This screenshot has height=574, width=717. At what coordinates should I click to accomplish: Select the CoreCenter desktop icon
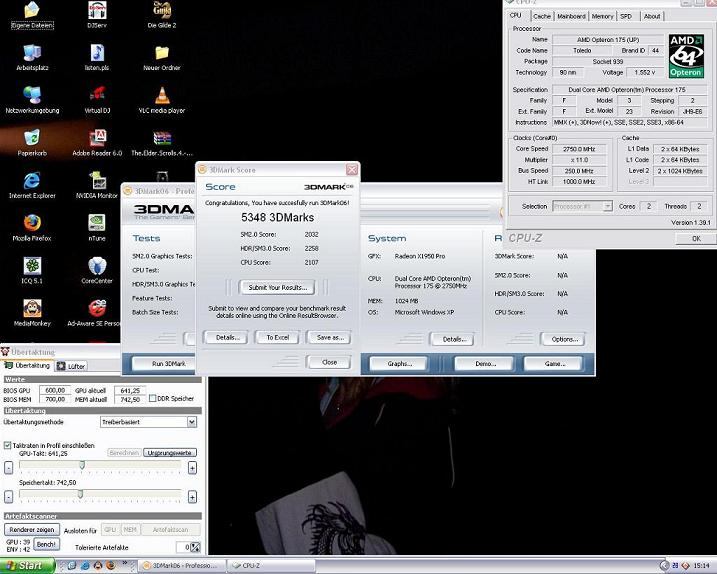[97, 270]
